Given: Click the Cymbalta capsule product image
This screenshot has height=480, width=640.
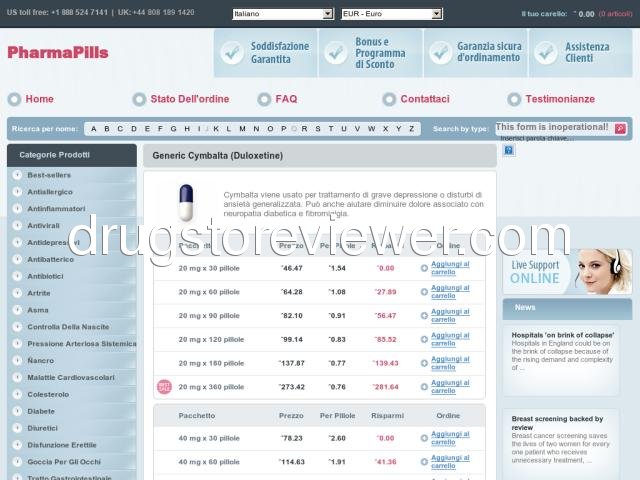Looking at the screenshot, I should coord(186,202).
